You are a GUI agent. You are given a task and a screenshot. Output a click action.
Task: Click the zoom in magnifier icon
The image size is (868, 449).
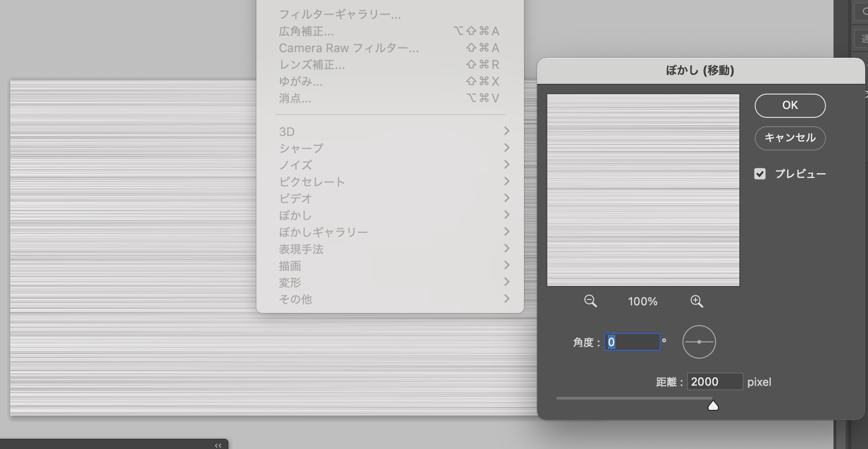pos(696,301)
